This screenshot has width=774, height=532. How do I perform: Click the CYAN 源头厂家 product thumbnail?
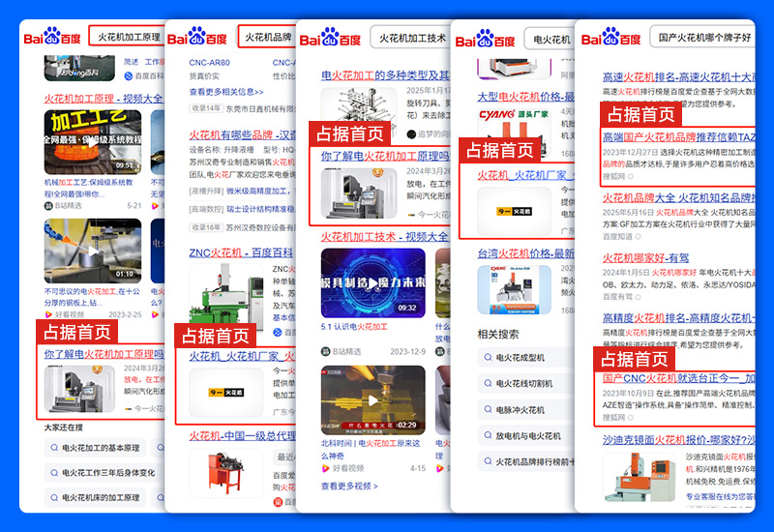pyautogui.click(x=515, y=131)
